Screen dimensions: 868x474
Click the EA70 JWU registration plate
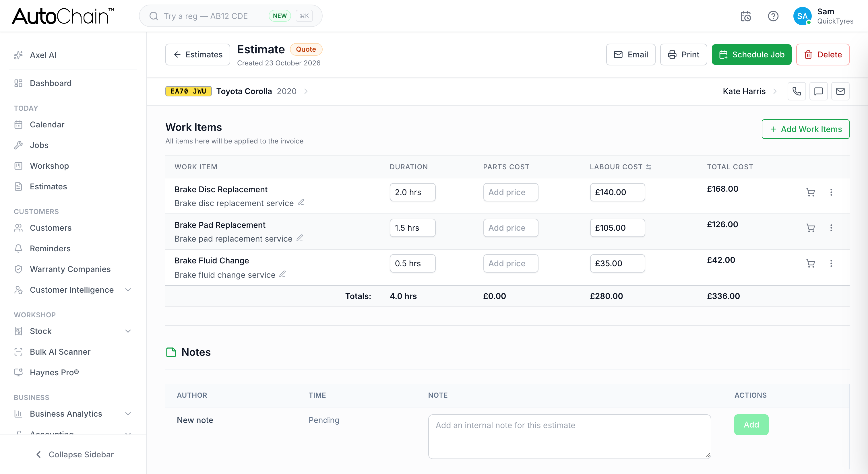click(188, 91)
